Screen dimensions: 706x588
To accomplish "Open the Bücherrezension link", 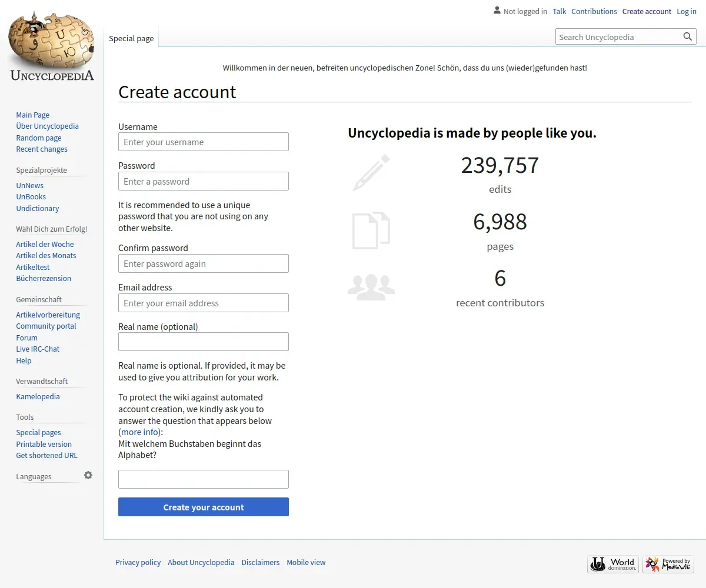I will [x=44, y=278].
